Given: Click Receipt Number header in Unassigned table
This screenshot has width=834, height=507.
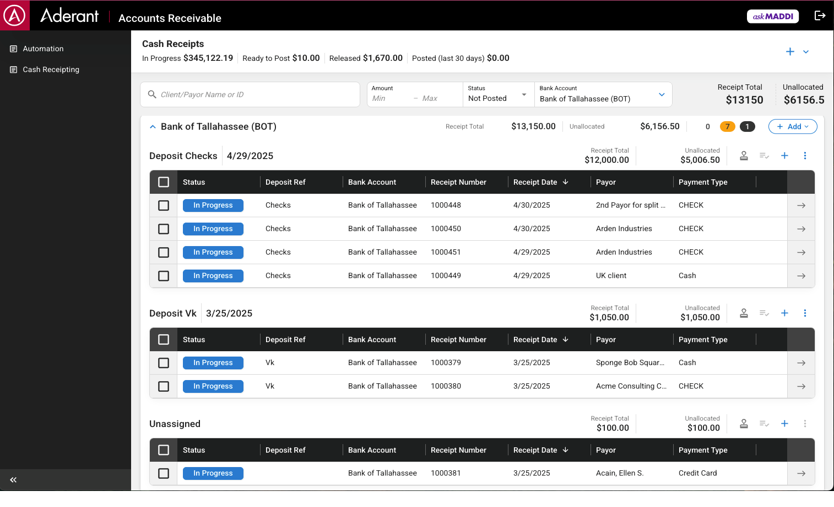Looking at the screenshot, I should (458, 450).
